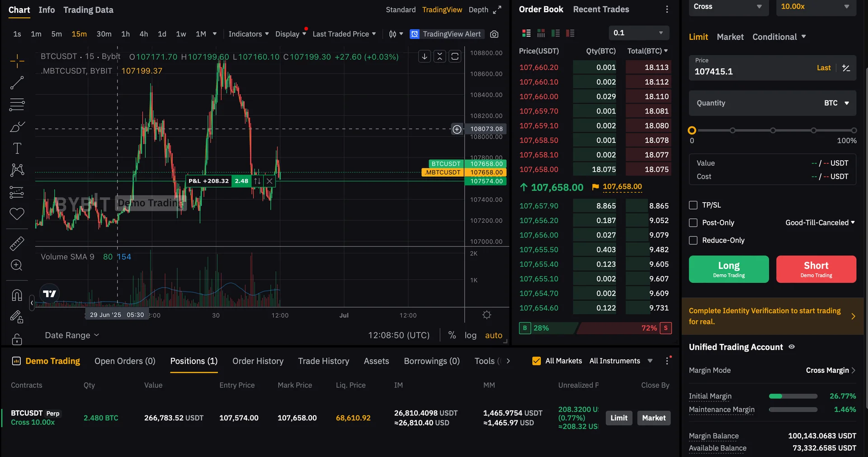This screenshot has height=457, width=868.
Task: Open the 10.00x leverage dropdown
Action: [816, 7]
